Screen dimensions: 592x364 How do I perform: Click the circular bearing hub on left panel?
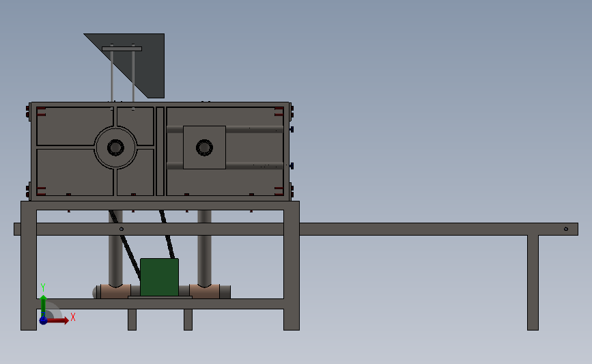(x=115, y=148)
